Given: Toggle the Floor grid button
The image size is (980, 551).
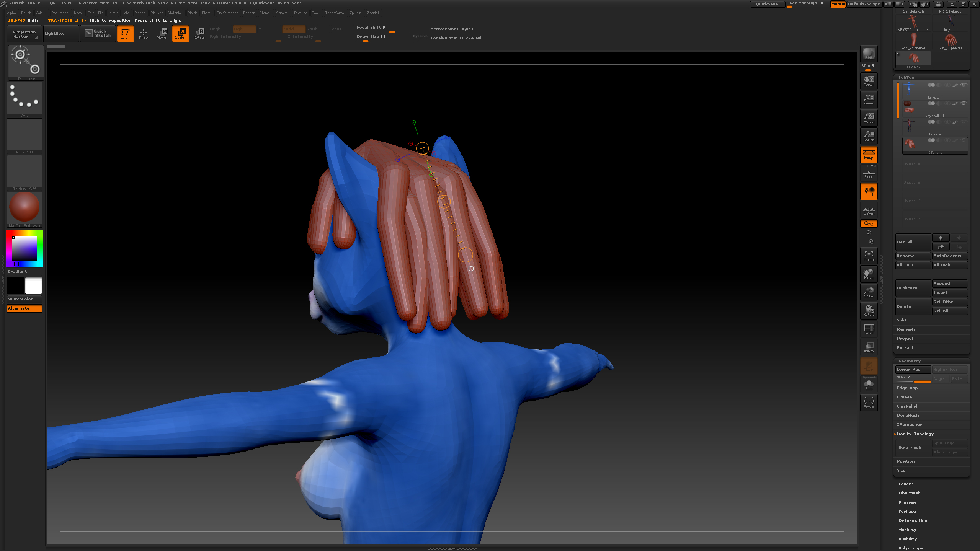Looking at the screenshot, I should 869,174.
